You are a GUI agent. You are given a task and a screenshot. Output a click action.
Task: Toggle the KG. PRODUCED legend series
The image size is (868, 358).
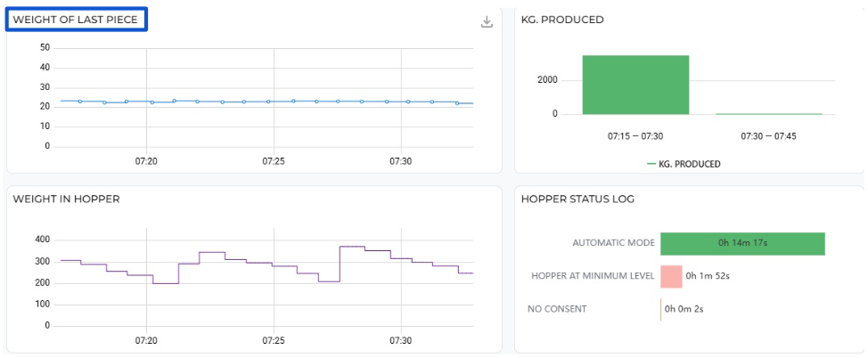point(689,164)
